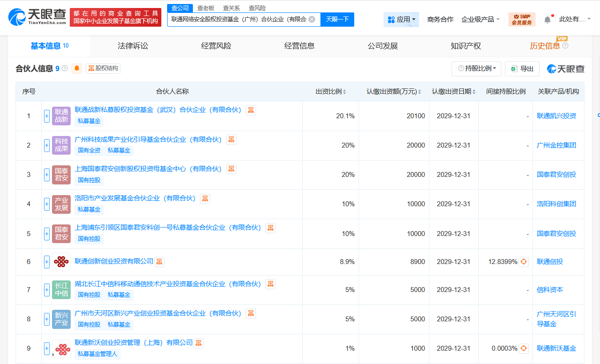The height and width of the screenshot is (364, 600).
Task: Click the 天眼一下 search button
Action: (337, 20)
